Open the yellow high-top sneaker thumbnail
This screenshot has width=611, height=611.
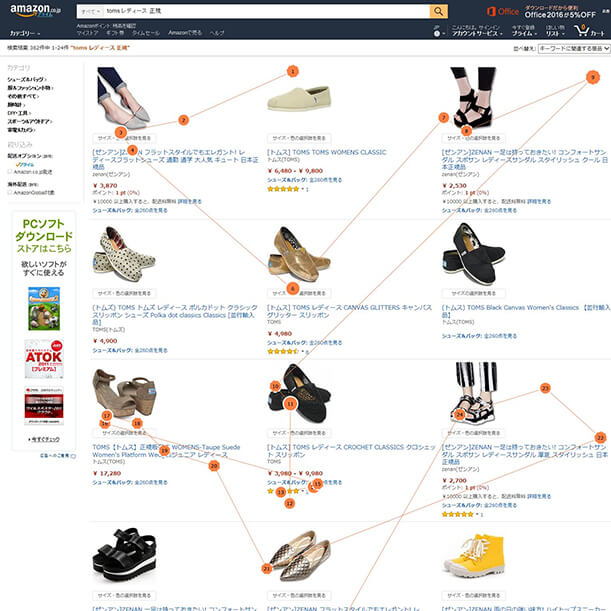click(x=475, y=555)
